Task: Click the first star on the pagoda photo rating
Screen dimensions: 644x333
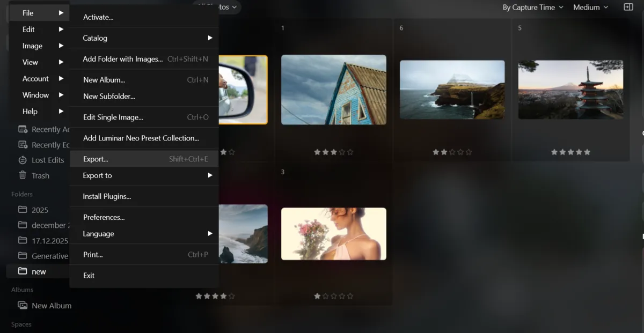Action: pos(554,152)
